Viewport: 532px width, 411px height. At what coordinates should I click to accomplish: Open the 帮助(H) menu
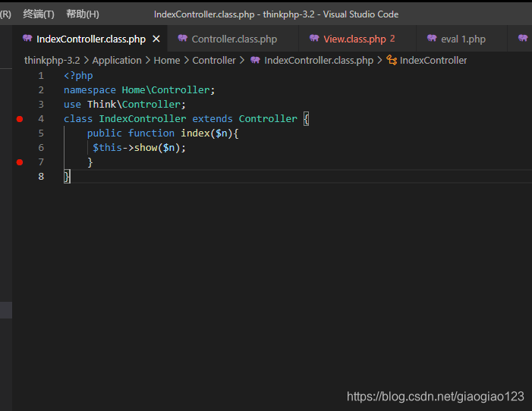click(83, 14)
